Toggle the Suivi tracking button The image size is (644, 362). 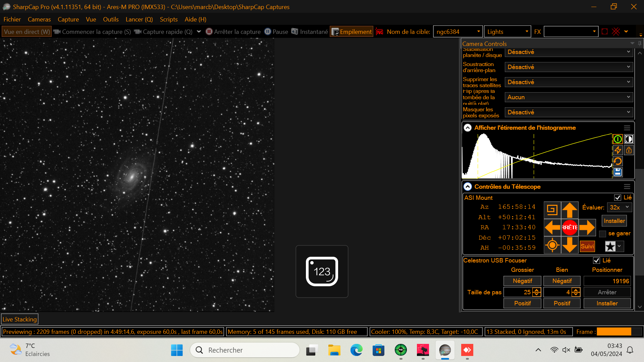pyautogui.click(x=587, y=246)
